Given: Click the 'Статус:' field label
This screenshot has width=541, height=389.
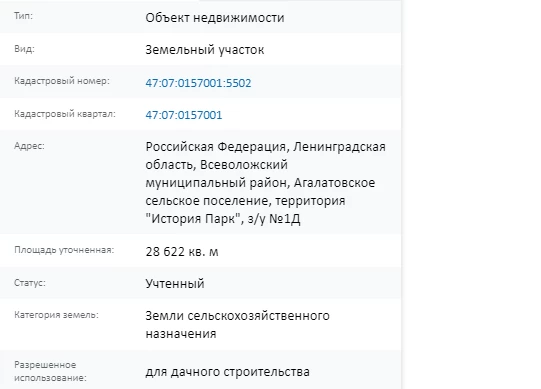Looking at the screenshot, I should pos(30,283).
